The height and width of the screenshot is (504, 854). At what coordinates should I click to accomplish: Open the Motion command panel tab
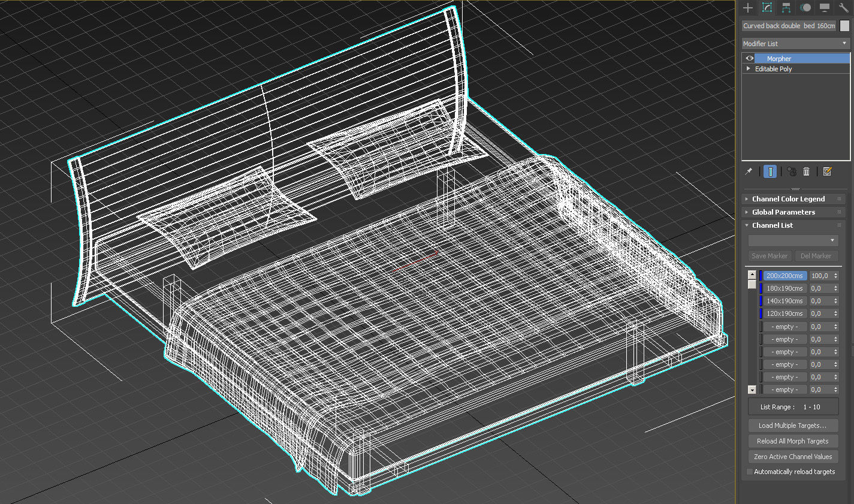805,8
